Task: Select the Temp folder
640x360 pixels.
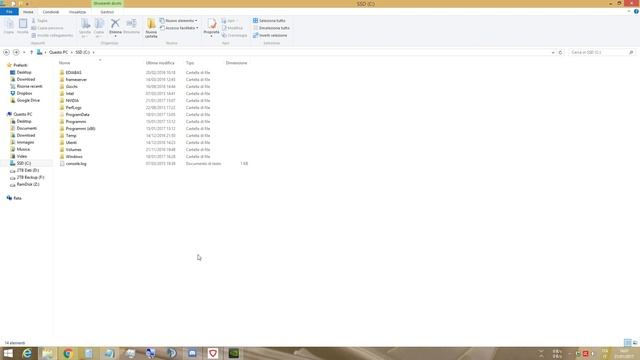Action: tap(71, 136)
